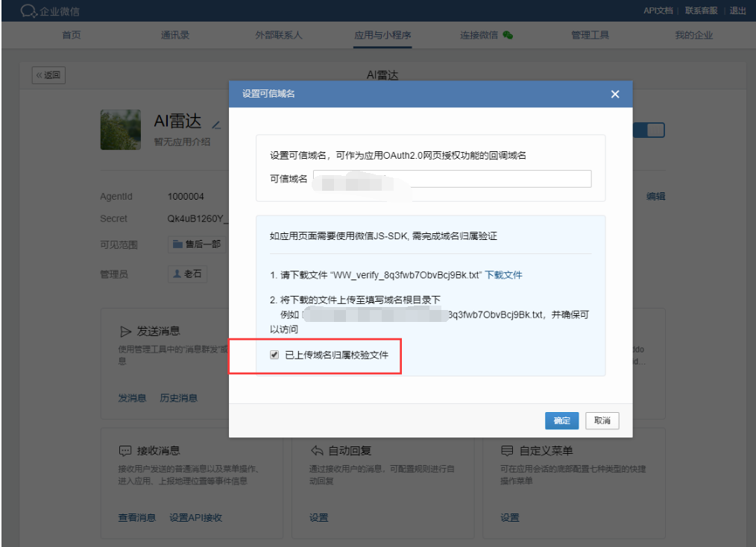This screenshot has width=756, height=547.
Task: Open the 首页 tab
Action: (x=72, y=35)
